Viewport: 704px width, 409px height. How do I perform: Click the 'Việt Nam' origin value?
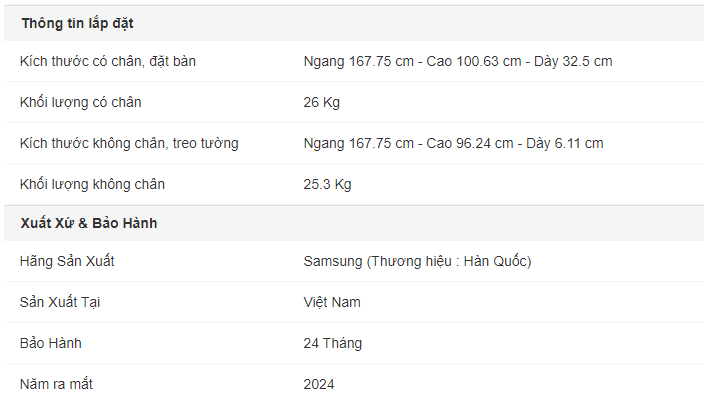(x=332, y=302)
